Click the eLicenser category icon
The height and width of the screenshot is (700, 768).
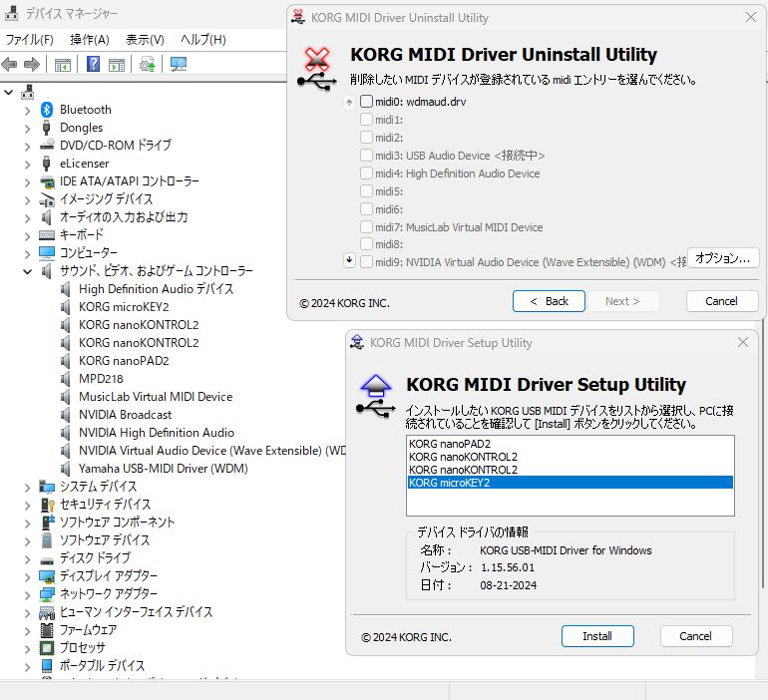coord(47,164)
